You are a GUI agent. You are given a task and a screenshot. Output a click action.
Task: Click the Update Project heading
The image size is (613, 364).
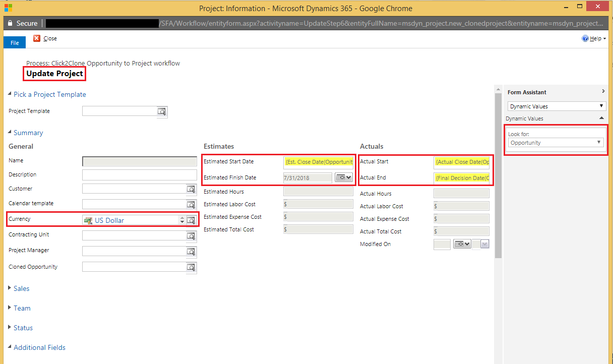pos(55,74)
